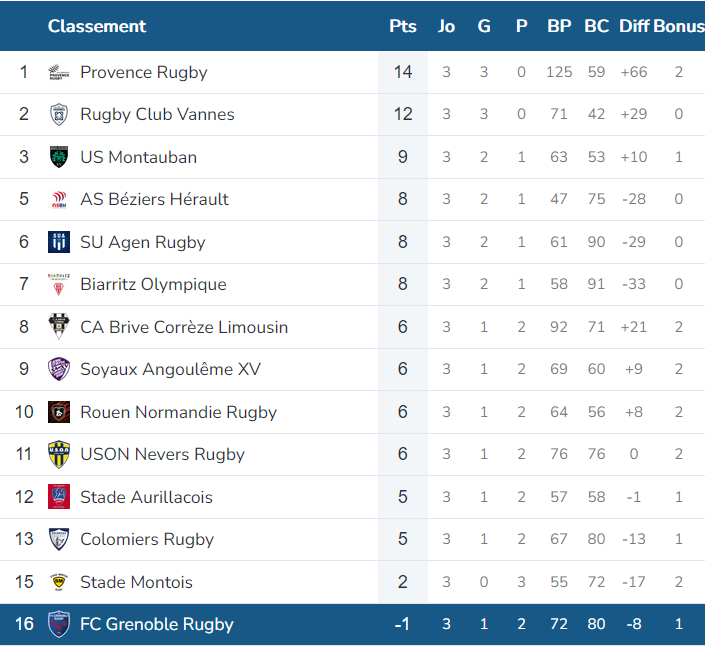Click the Biarritz Olympique crest
This screenshot has height=647, width=705.
(59, 284)
